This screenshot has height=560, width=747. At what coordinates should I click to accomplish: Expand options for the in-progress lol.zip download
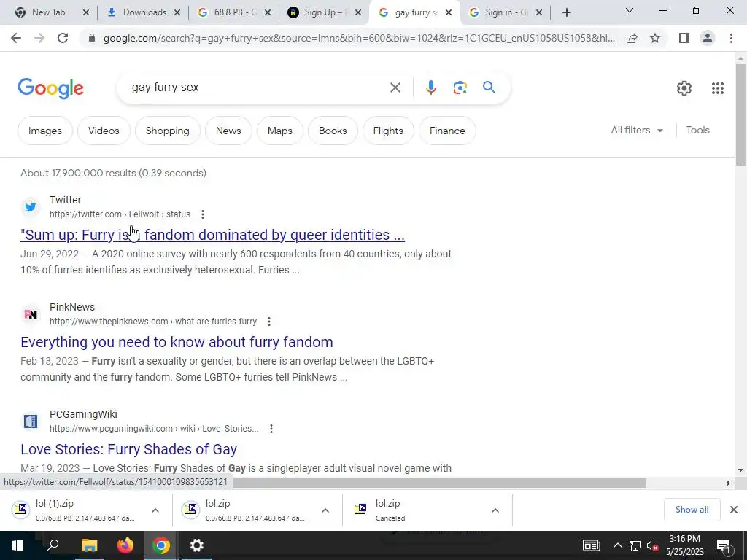click(x=325, y=510)
